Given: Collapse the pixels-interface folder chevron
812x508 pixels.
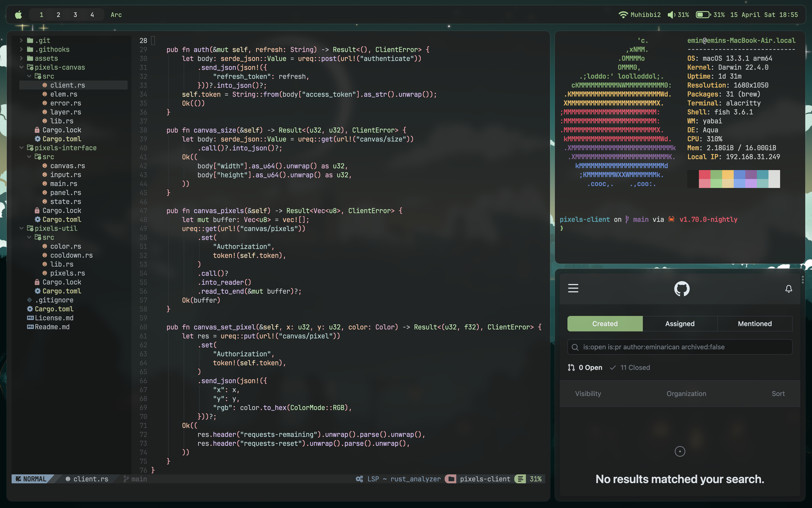Looking at the screenshot, I should [x=22, y=148].
